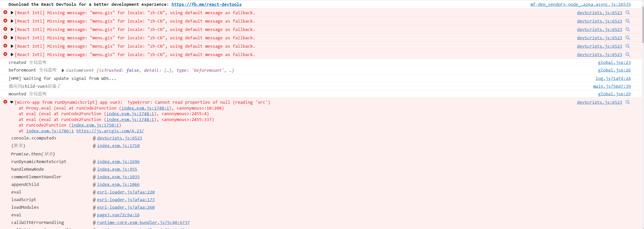Expand the first React Intl missing message error

coord(12,13)
